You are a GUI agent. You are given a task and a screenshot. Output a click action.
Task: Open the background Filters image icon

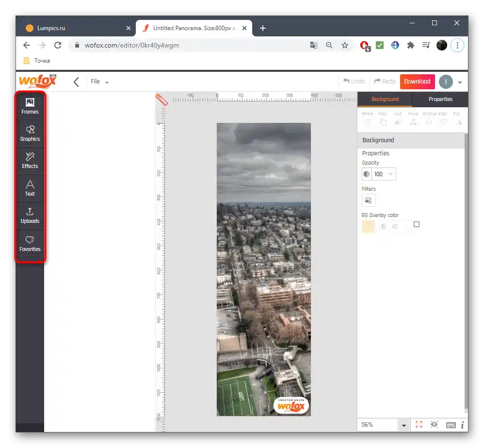point(369,200)
